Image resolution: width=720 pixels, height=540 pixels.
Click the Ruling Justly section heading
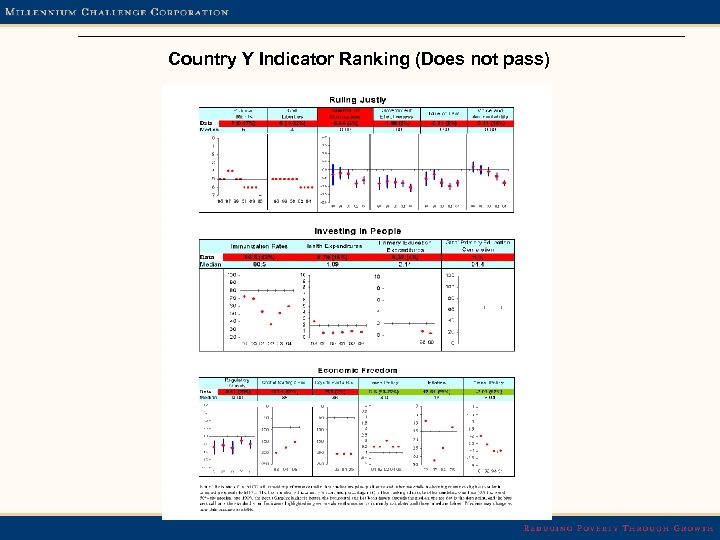[x=357, y=100]
